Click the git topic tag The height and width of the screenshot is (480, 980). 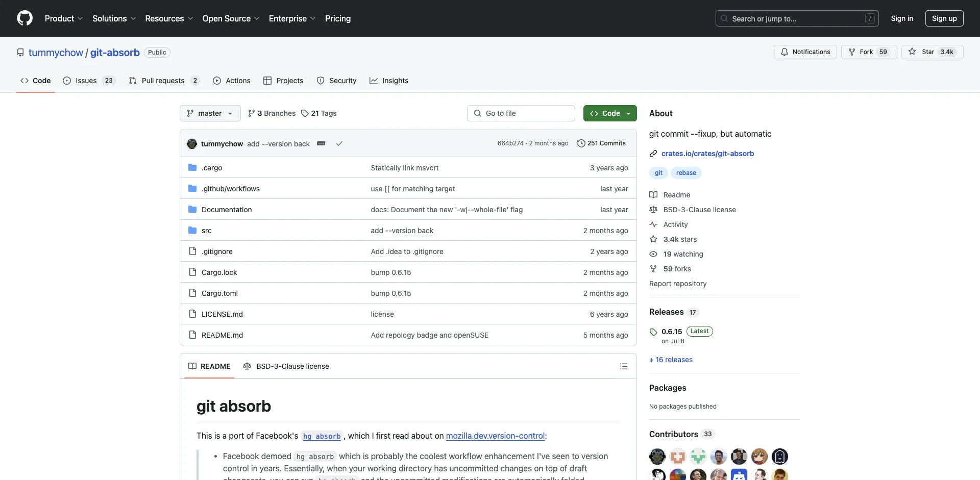[658, 173]
